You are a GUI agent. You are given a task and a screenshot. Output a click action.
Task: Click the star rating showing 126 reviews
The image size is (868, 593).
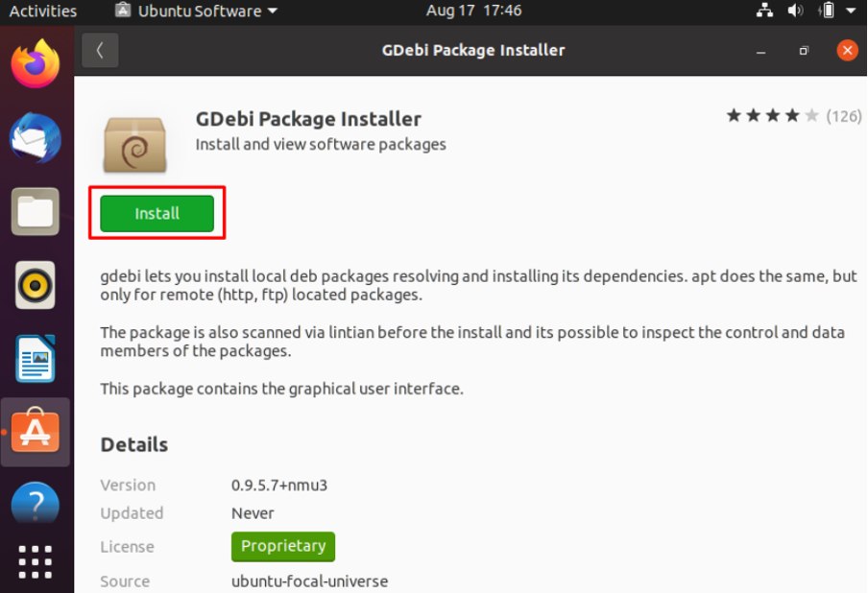(784, 113)
